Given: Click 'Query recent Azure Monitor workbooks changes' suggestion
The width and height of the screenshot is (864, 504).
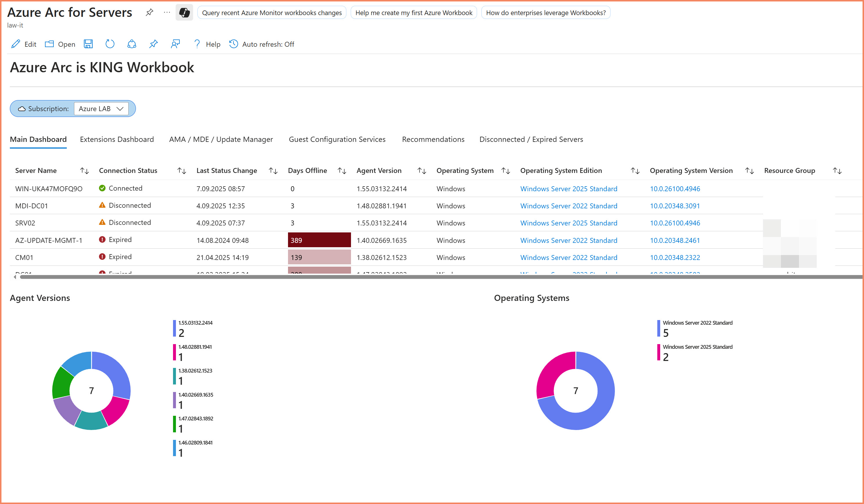Looking at the screenshot, I should [272, 13].
